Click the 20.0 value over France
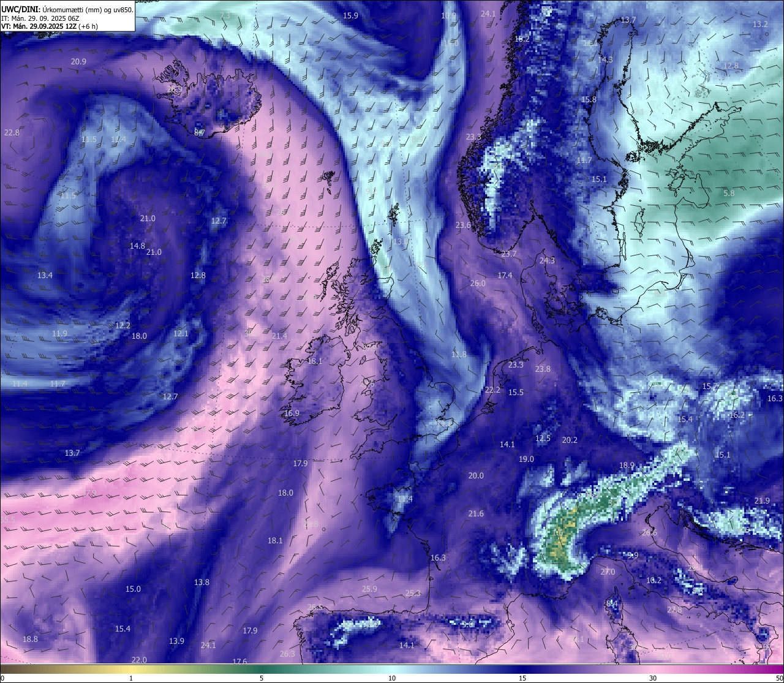The width and height of the screenshot is (784, 683). point(476,476)
